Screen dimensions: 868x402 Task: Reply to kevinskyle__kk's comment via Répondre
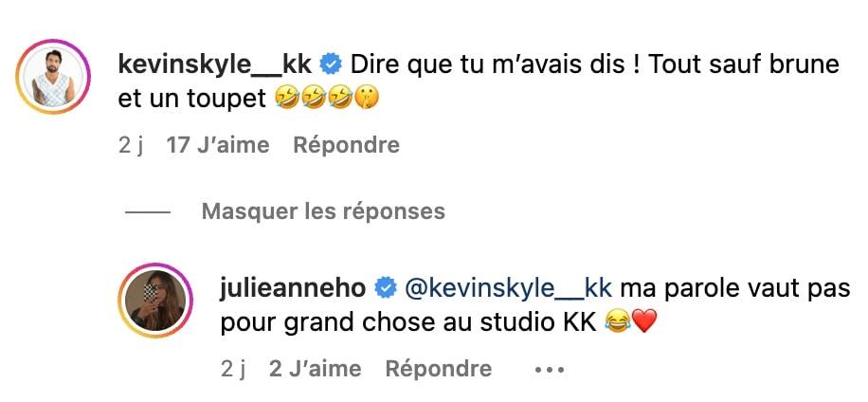(x=346, y=145)
